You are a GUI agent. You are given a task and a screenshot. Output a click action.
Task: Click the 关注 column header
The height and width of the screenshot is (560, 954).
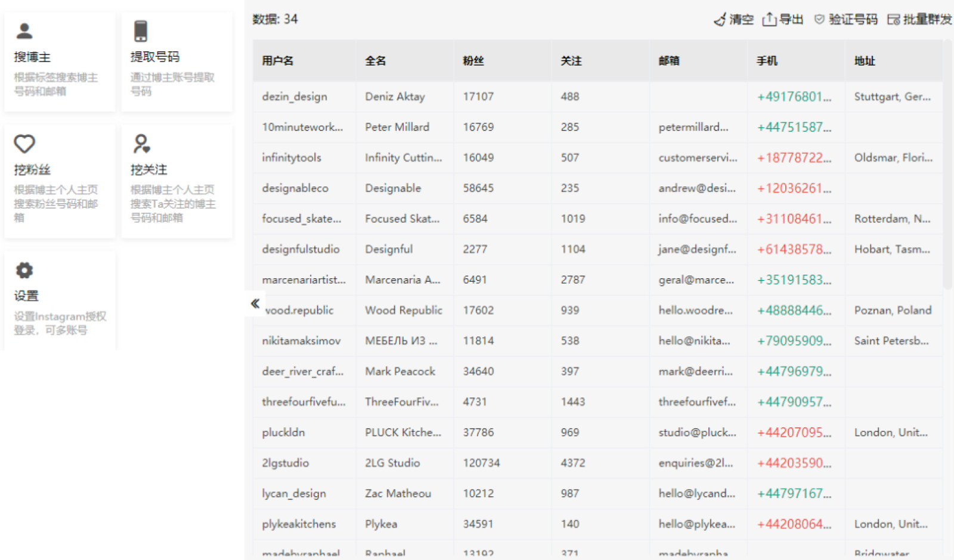(571, 61)
